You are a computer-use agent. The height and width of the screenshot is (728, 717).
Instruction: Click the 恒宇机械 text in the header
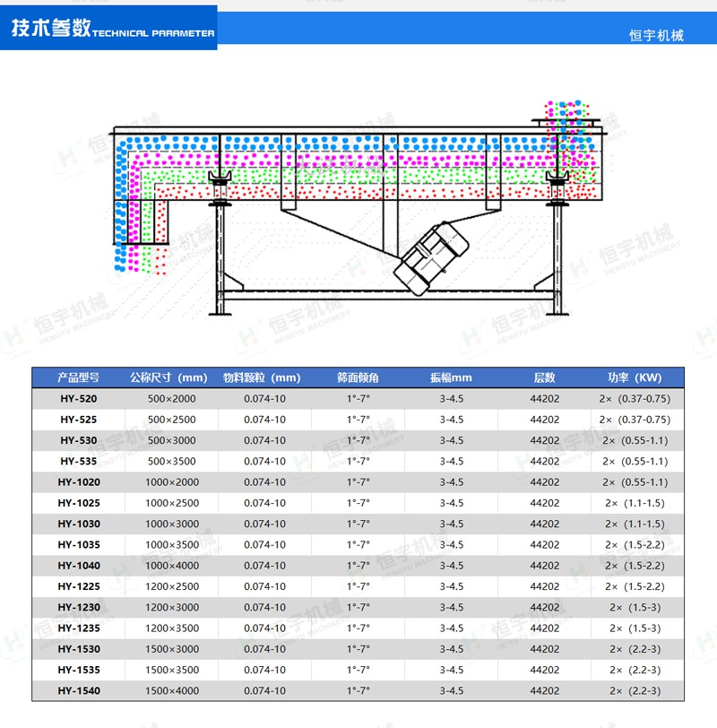(x=656, y=35)
